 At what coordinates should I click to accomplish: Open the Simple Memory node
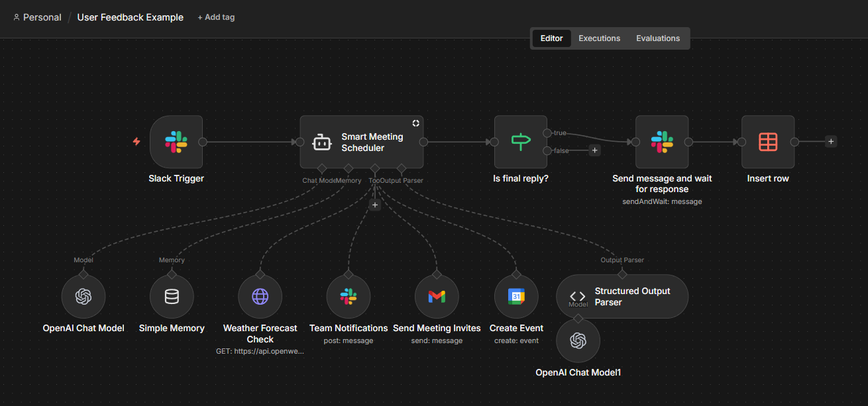[172, 296]
